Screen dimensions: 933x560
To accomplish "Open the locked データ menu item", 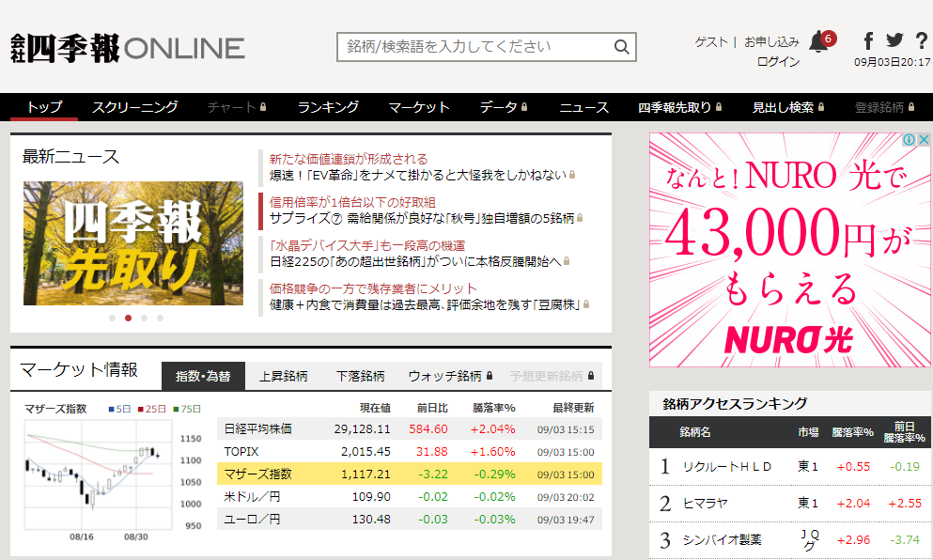I will click(504, 107).
